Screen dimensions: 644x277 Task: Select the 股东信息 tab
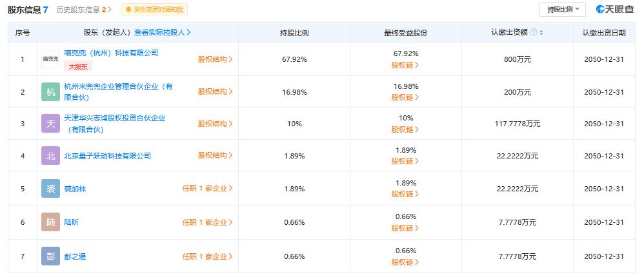click(x=28, y=10)
